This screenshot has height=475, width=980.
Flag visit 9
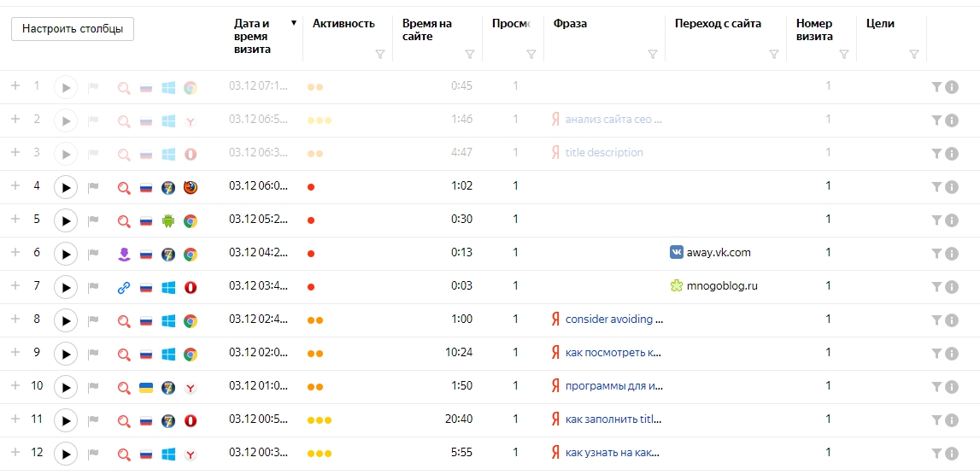tap(93, 354)
